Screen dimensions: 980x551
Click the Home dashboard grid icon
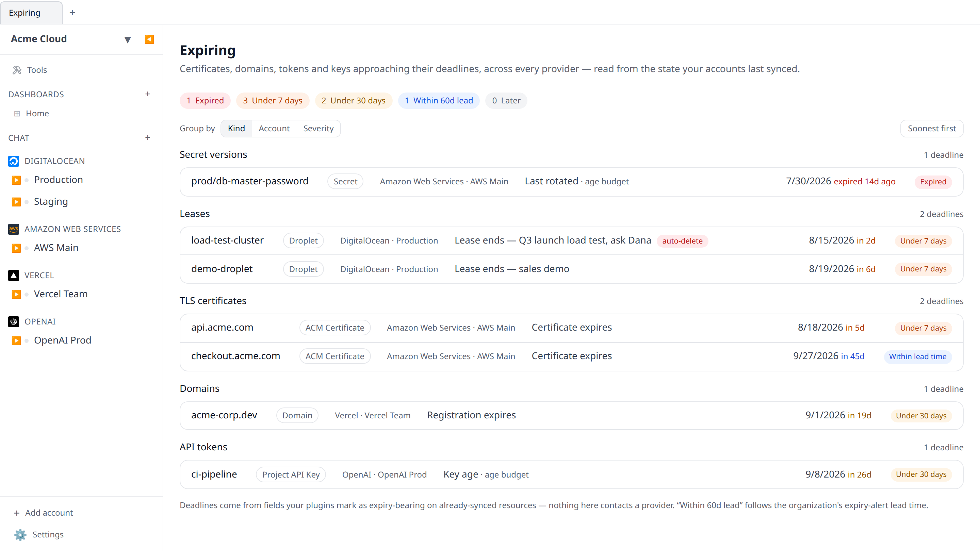coord(17,113)
